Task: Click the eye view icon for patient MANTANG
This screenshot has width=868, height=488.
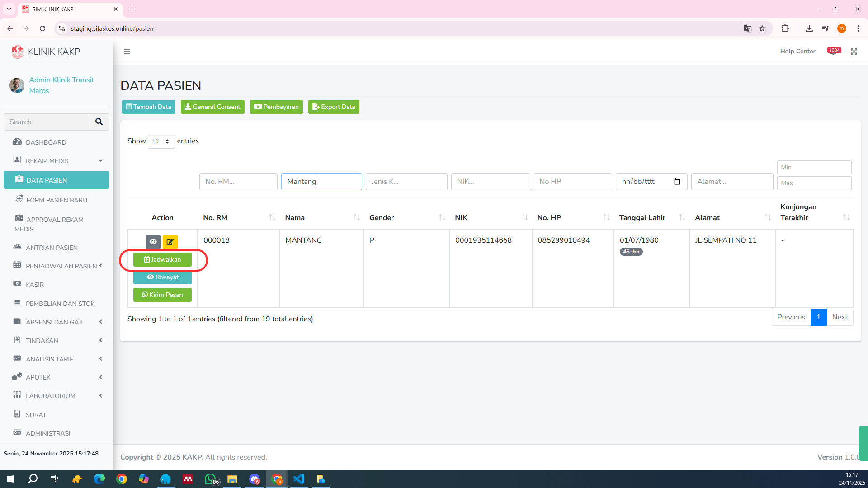Action: (153, 242)
